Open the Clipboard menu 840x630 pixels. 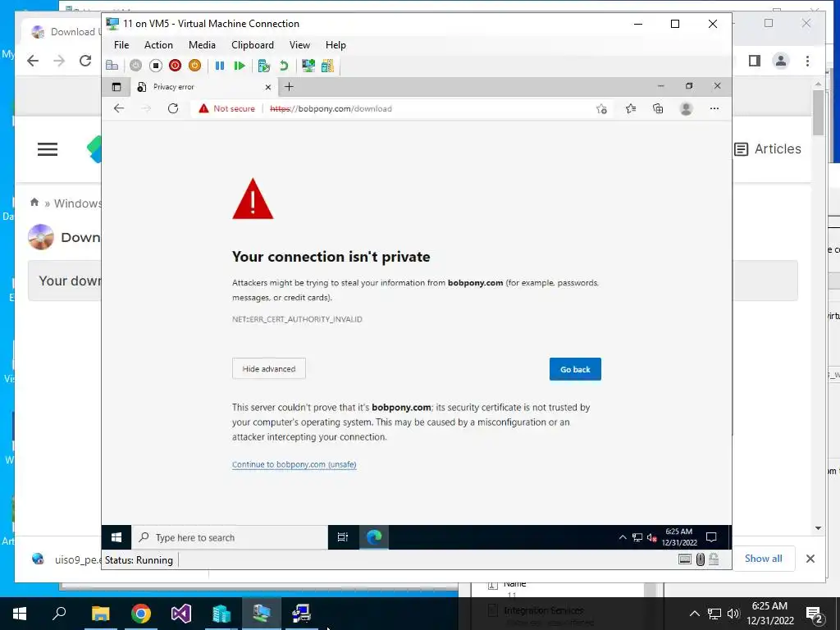pyautogui.click(x=253, y=45)
